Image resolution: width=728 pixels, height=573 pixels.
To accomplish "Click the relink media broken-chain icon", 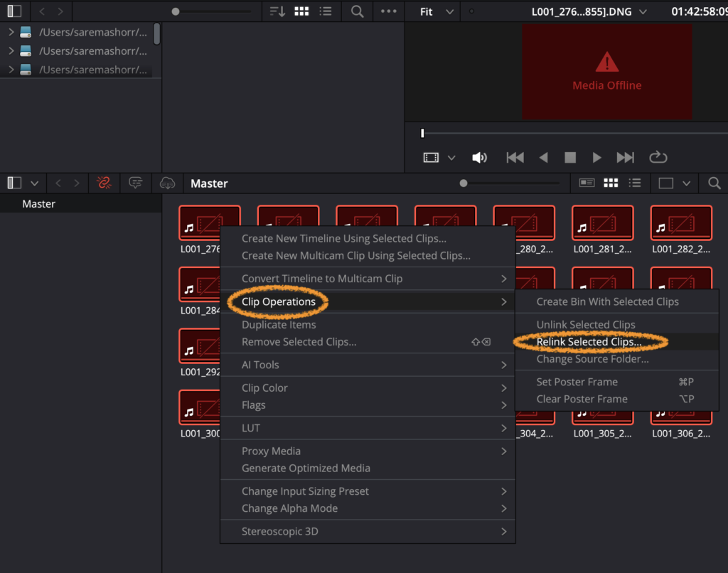I will click(104, 183).
